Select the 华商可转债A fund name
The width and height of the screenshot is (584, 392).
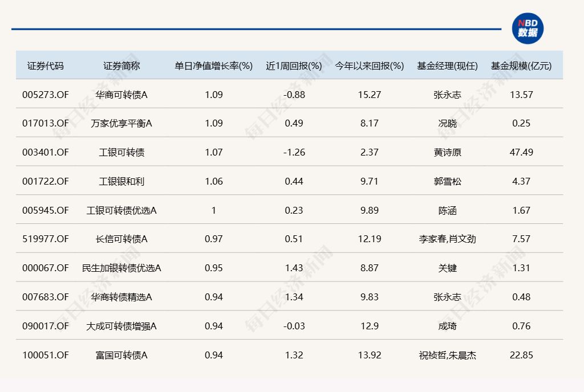click(121, 95)
